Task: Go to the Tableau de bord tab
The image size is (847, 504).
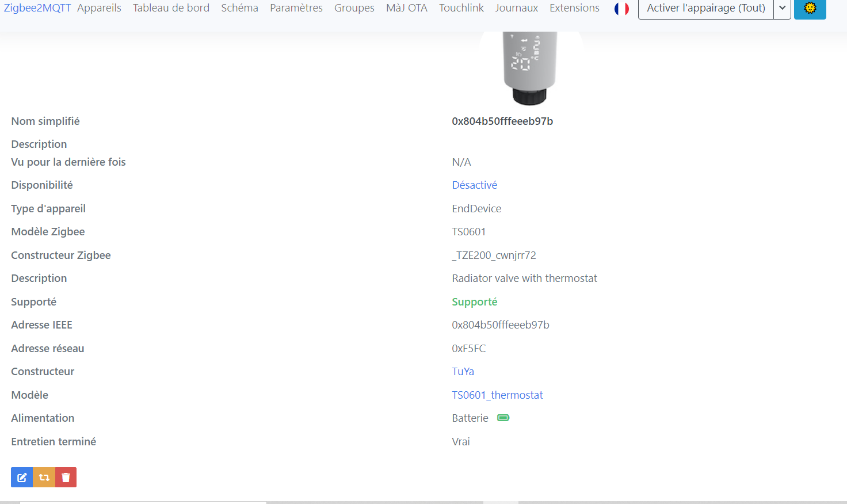Action: [171, 8]
